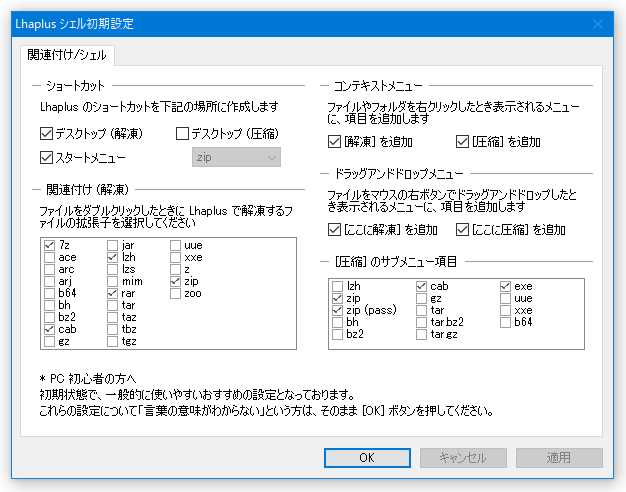Check tar in association list
Image resolution: width=626 pixels, height=492 pixels.
click(113, 305)
